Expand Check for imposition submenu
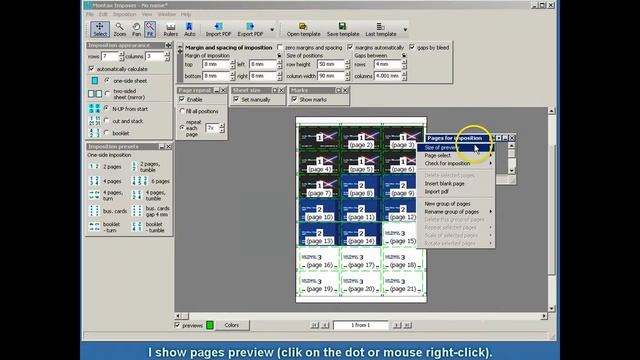 point(456,163)
